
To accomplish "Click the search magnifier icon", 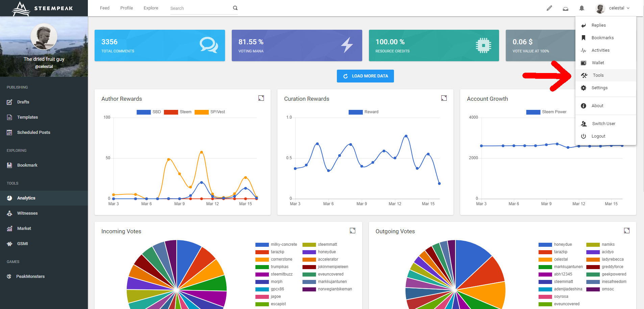I will [x=235, y=8].
